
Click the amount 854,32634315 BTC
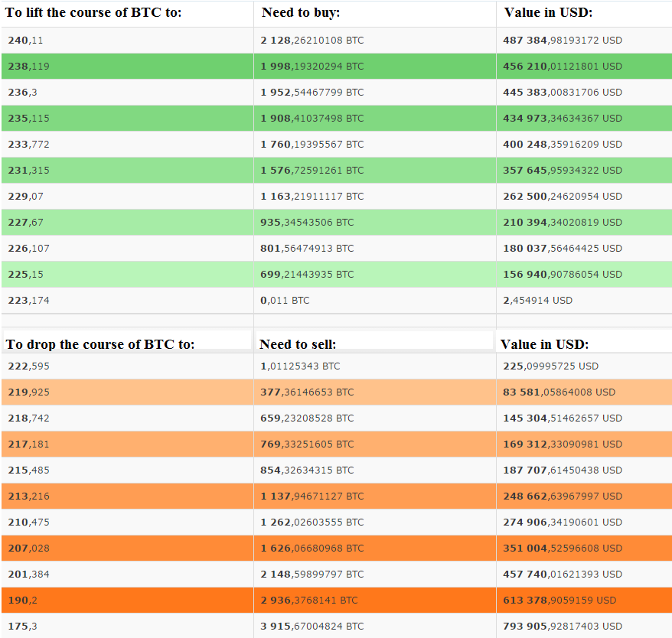click(x=307, y=470)
